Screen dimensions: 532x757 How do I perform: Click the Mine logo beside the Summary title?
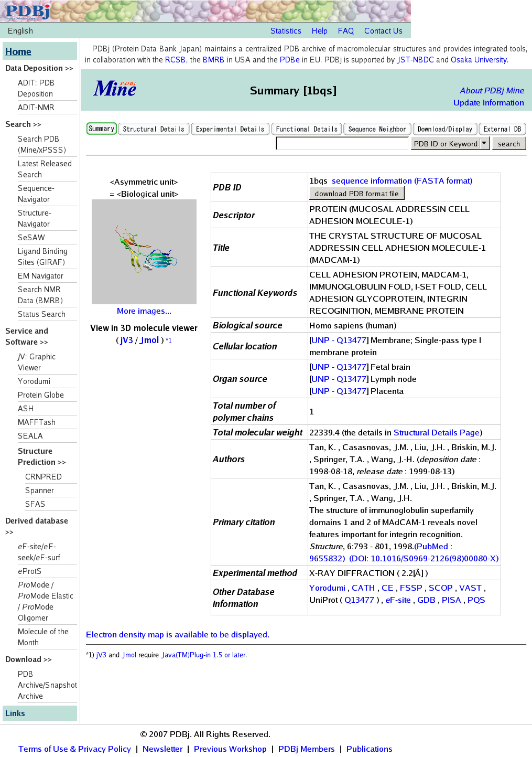pyautogui.click(x=115, y=89)
